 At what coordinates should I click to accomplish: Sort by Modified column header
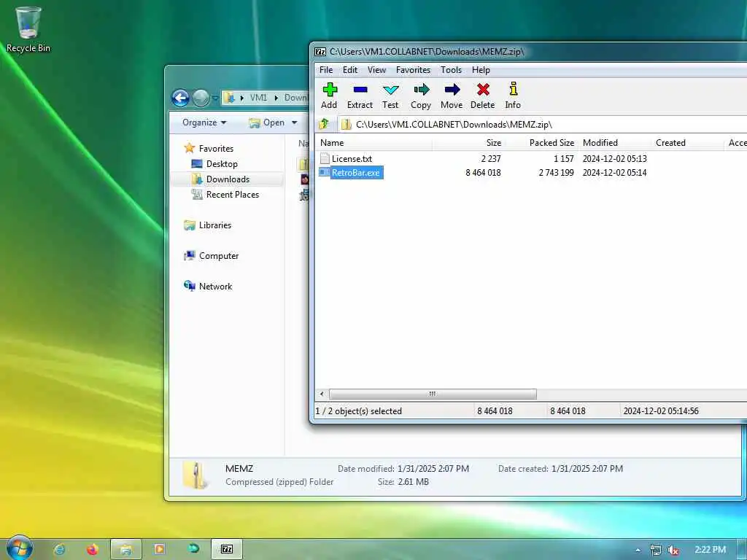click(615, 142)
